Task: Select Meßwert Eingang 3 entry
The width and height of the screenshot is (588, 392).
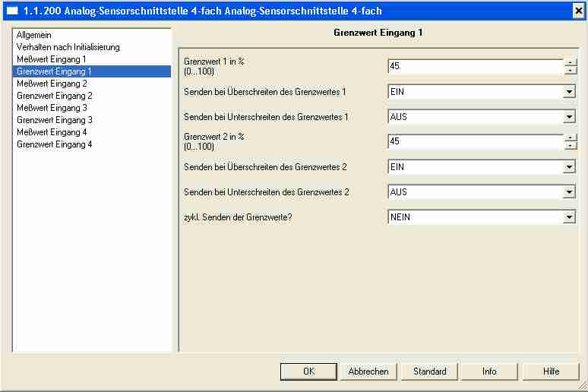Action: [51, 108]
